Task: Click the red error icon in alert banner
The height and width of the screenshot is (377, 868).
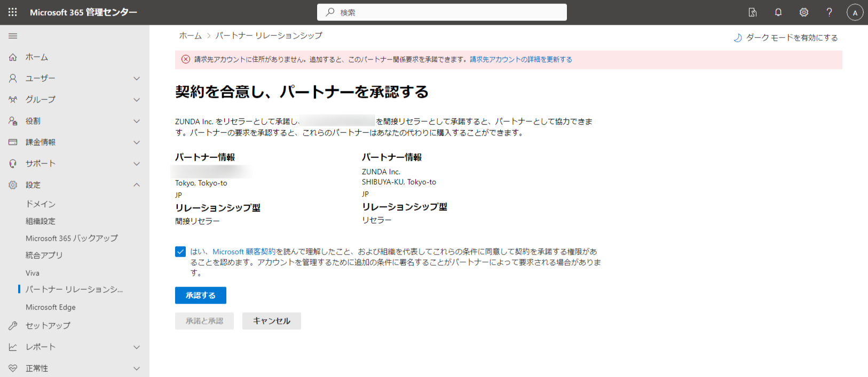Action: click(186, 59)
